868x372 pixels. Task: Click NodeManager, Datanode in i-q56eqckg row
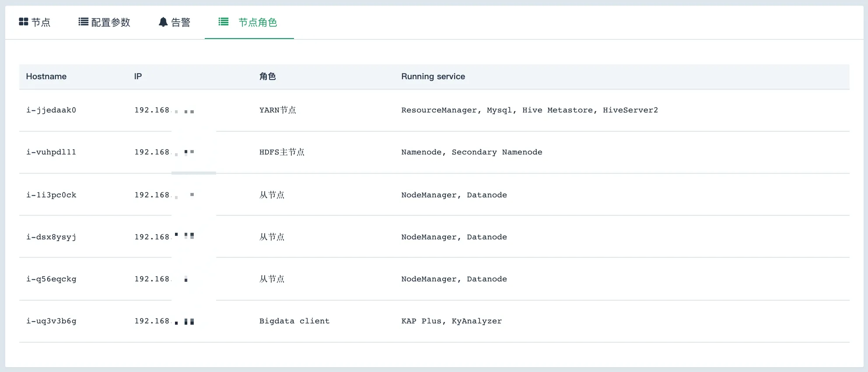coord(454,279)
